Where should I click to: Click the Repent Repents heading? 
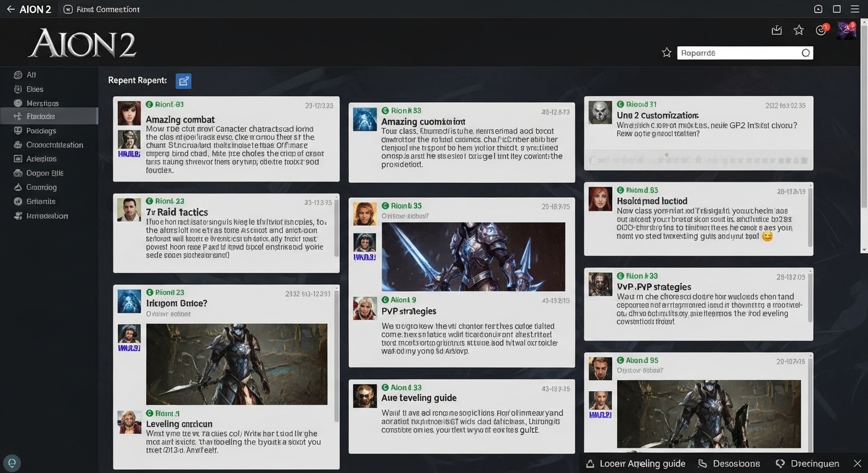137,81
